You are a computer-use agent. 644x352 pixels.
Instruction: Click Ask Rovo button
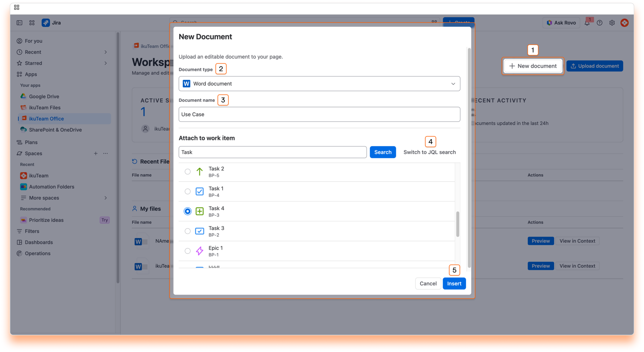561,23
